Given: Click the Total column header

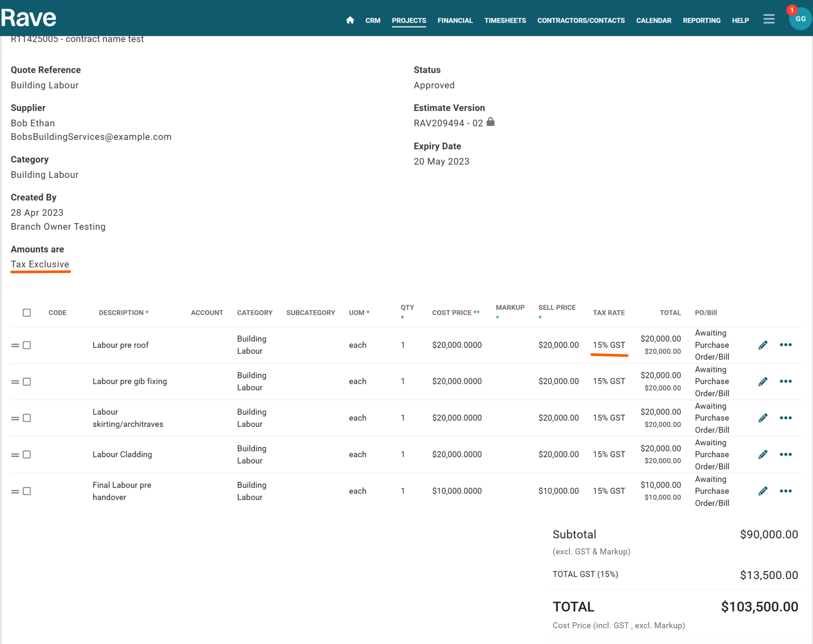Looking at the screenshot, I should click(x=670, y=312).
